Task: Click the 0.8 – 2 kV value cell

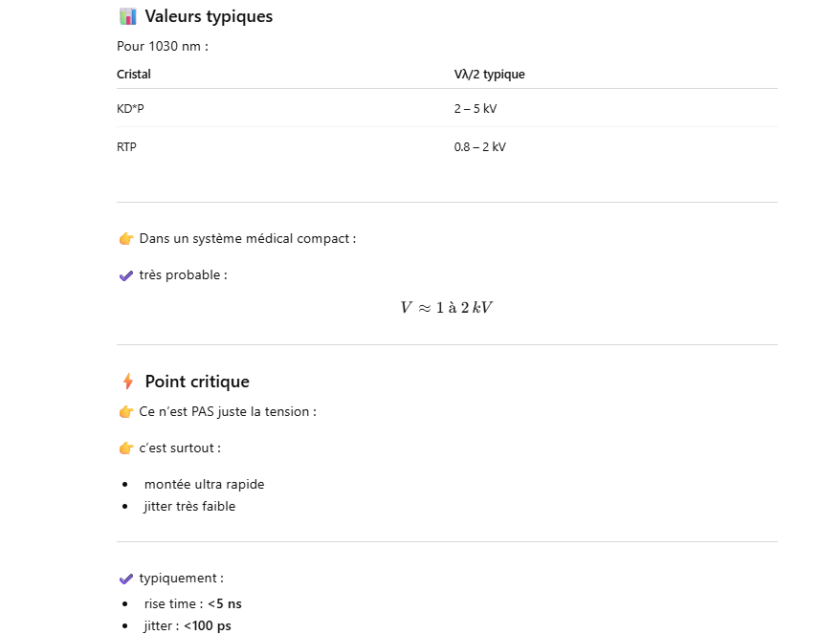Action: (x=479, y=147)
